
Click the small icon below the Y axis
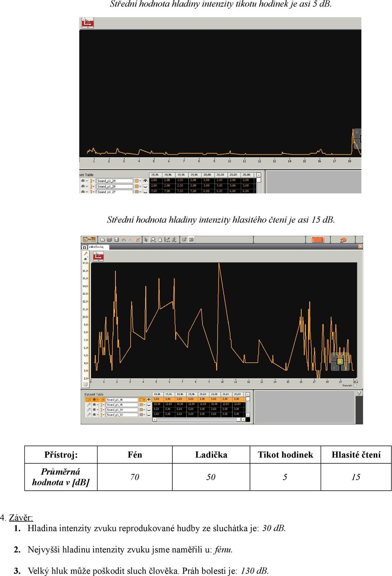(85, 384)
